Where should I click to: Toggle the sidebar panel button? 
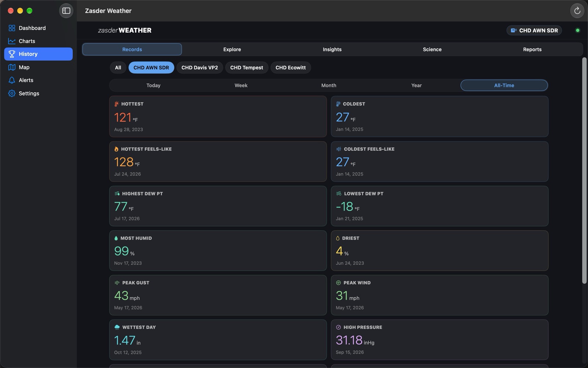coord(66,11)
